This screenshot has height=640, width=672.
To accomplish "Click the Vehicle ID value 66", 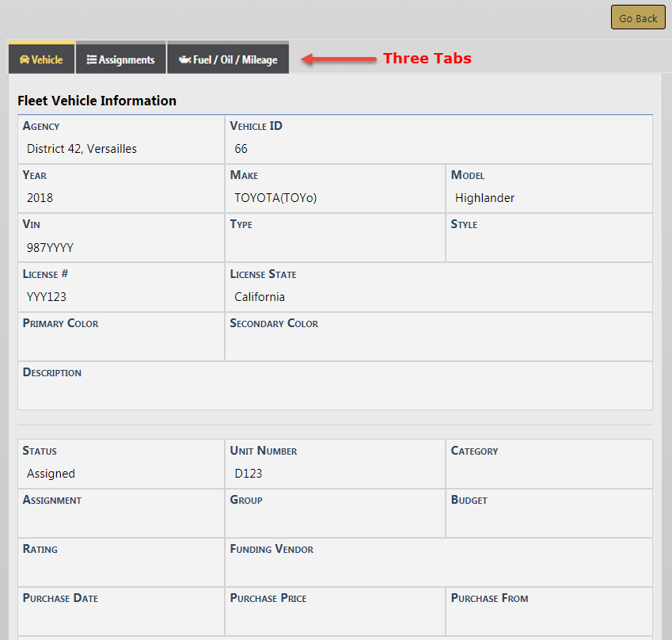I will pyautogui.click(x=241, y=149).
